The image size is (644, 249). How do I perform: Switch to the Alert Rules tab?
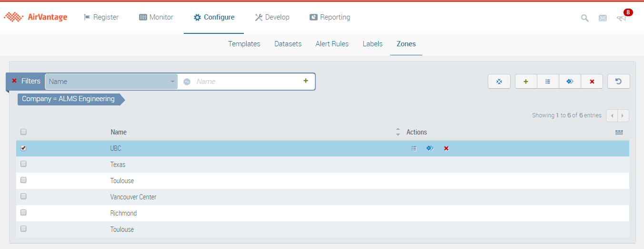point(332,44)
